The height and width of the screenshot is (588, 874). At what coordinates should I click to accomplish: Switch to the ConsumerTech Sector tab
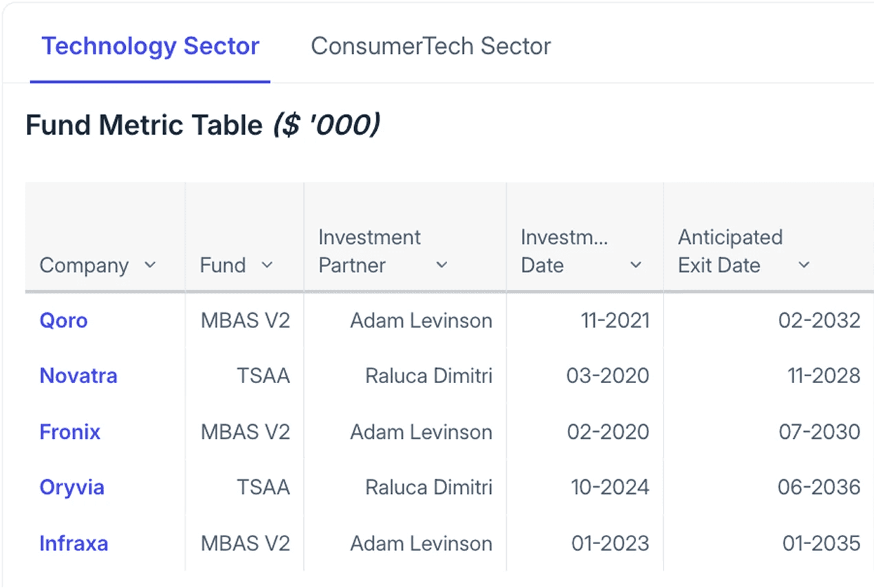click(x=430, y=46)
